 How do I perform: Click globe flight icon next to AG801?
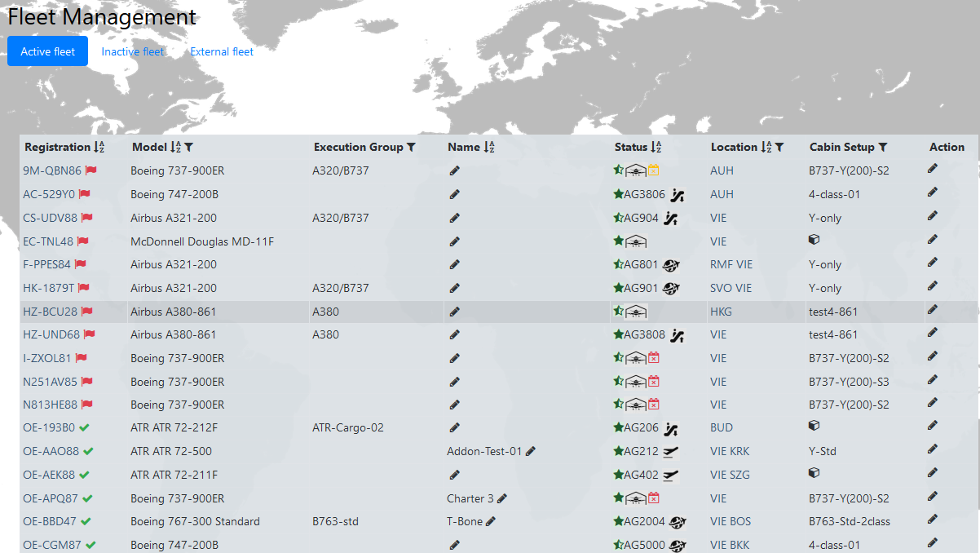point(672,265)
